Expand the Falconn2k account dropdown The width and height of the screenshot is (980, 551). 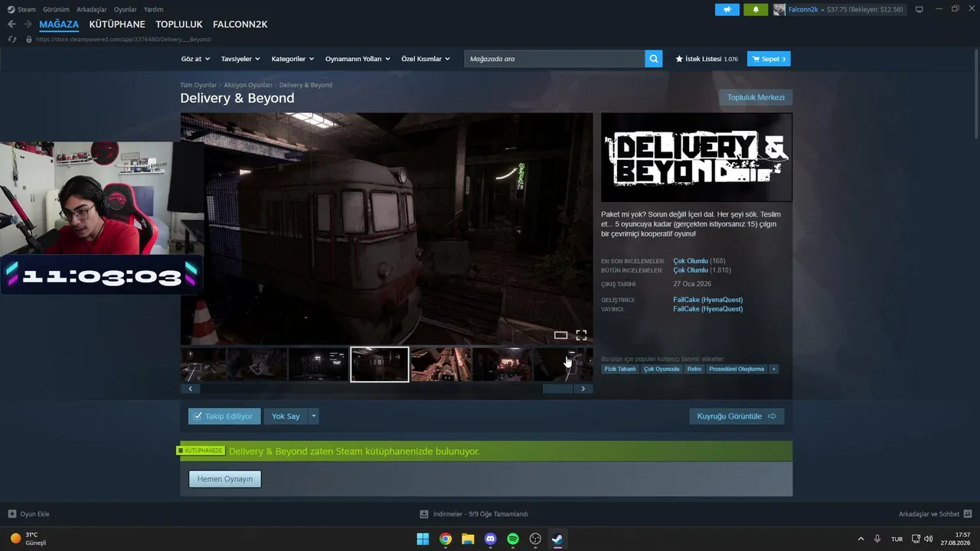pyautogui.click(x=823, y=9)
